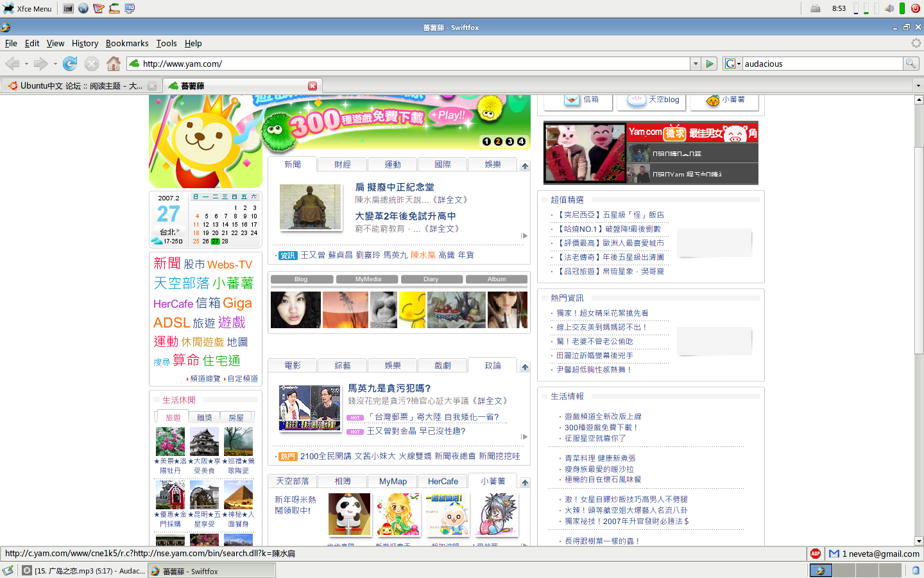924x578 pixels.
Task: Switch to the 房屋 tab under 生活休閒
Action: (236, 417)
